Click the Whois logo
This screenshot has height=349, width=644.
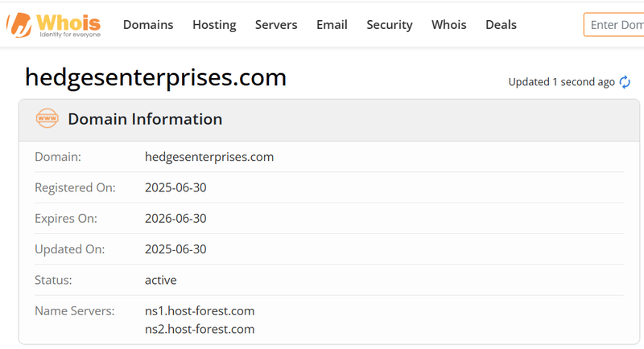(x=54, y=25)
